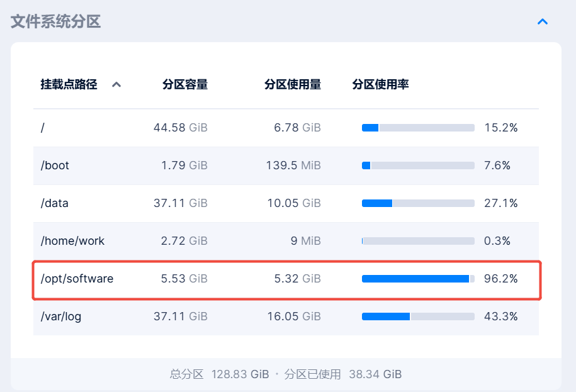Sort by 分区使用量 column header
Viewport: 576px width, 392px height.
[x=293, y=84]
